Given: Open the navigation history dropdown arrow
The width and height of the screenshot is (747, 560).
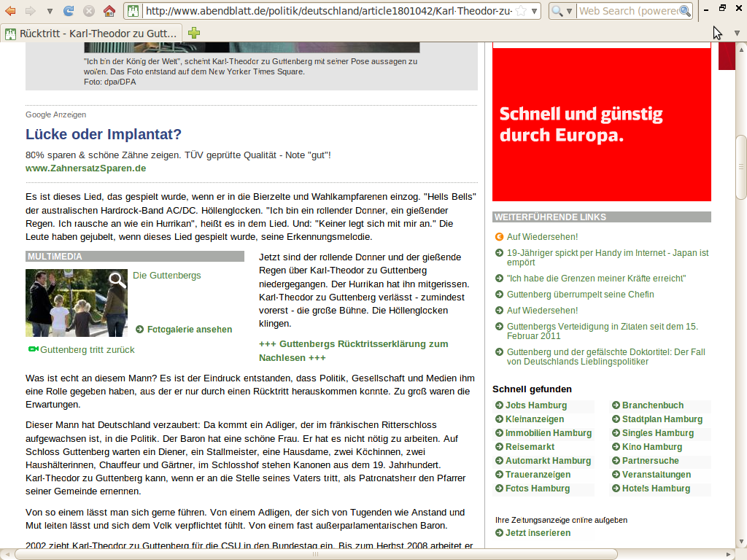Looking at the screenshot, I should pos(50,11).
